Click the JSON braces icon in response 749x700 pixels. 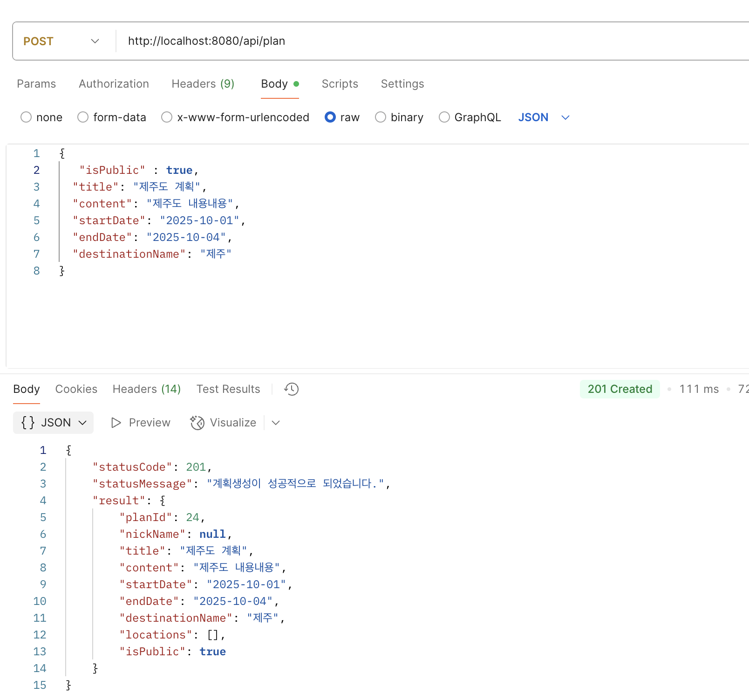click(x=28, y=423)
